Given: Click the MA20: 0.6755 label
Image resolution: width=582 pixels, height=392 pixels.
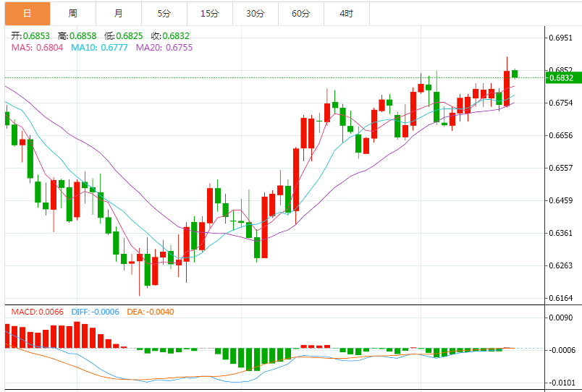Looking at the screenshot, I should [x=164, y=48].
